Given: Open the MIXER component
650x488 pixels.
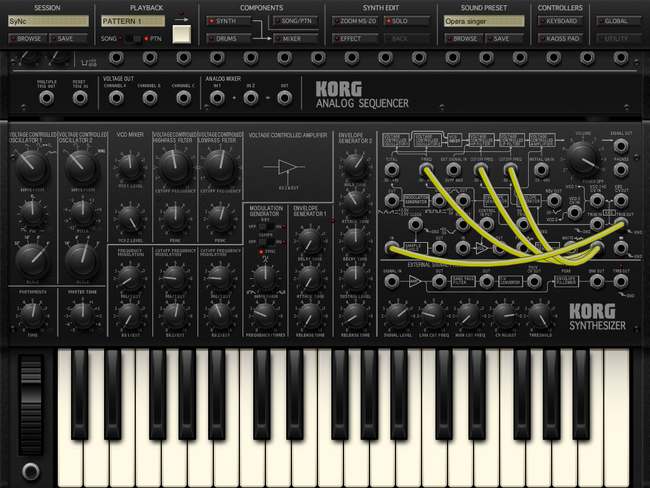Looking at the screenshot, I should click(296, 39).
